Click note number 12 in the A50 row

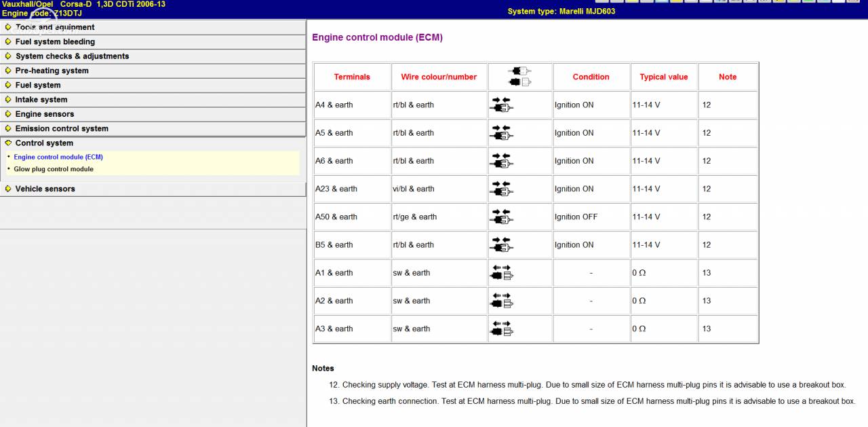click(x=707, y=217)
